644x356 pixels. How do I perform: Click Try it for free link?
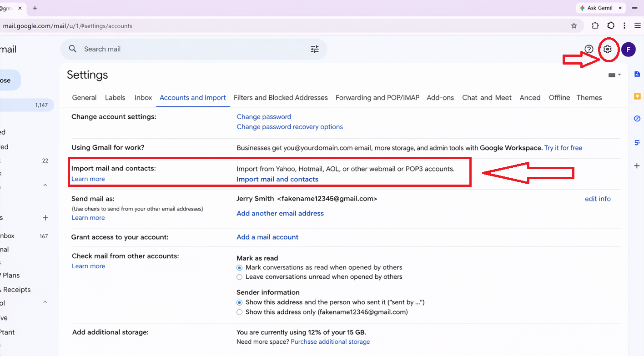click(563, 148)
